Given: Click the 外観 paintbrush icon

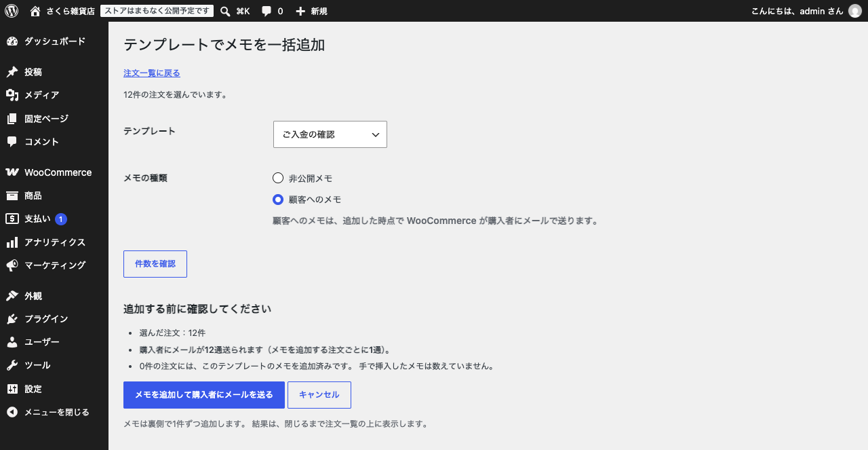Looking at the screenshot, I should click(x=12, y=296).
